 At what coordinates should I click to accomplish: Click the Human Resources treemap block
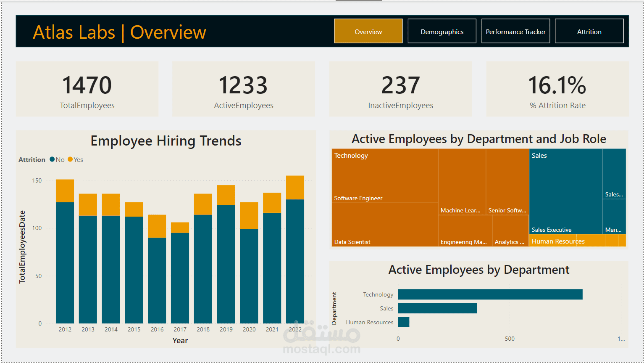click(578, 241)
